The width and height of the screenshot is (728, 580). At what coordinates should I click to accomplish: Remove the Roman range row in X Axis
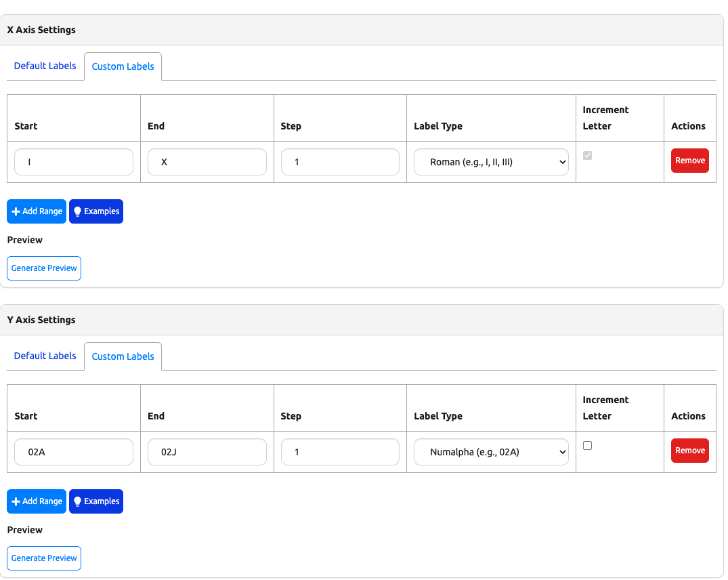pyautogui.click(x=689, y=161)
